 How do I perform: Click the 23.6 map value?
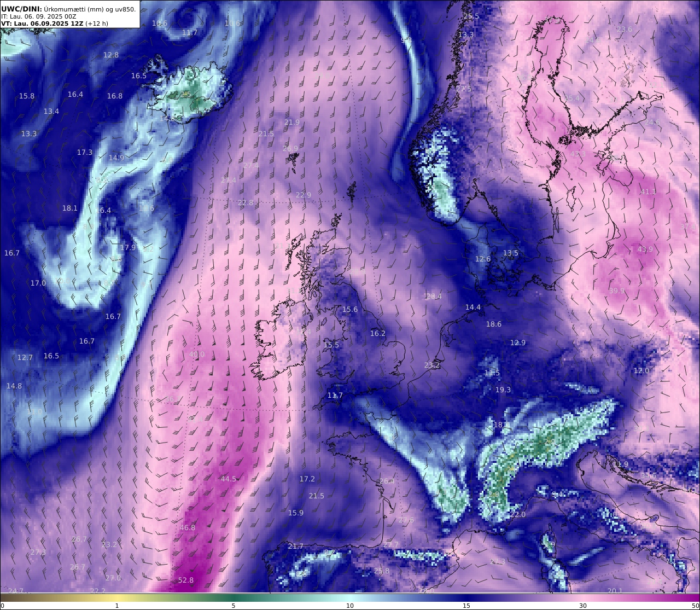coord(625,29)
